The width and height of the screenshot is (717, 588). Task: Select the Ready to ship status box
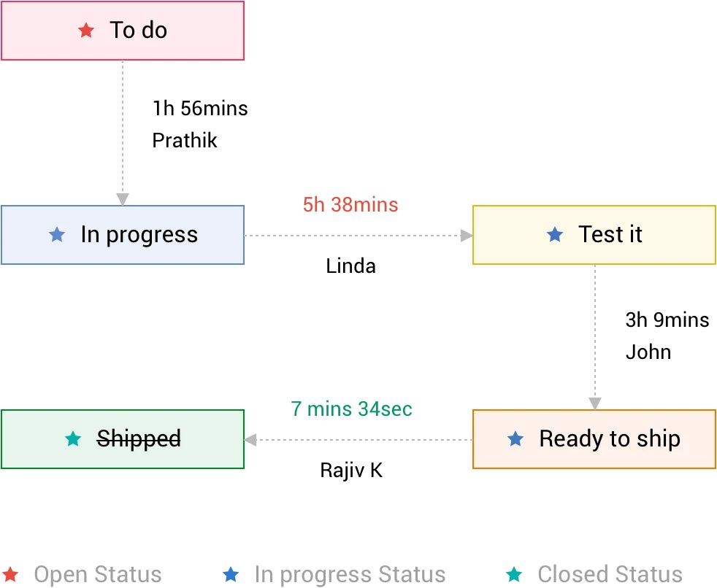pyautogui.click(x=594, y=439)
